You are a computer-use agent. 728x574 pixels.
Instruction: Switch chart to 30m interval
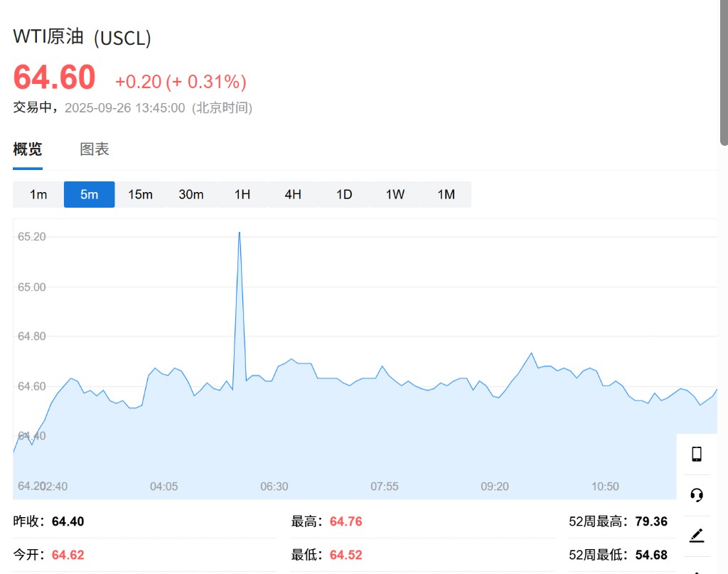[x=191, y=194]
